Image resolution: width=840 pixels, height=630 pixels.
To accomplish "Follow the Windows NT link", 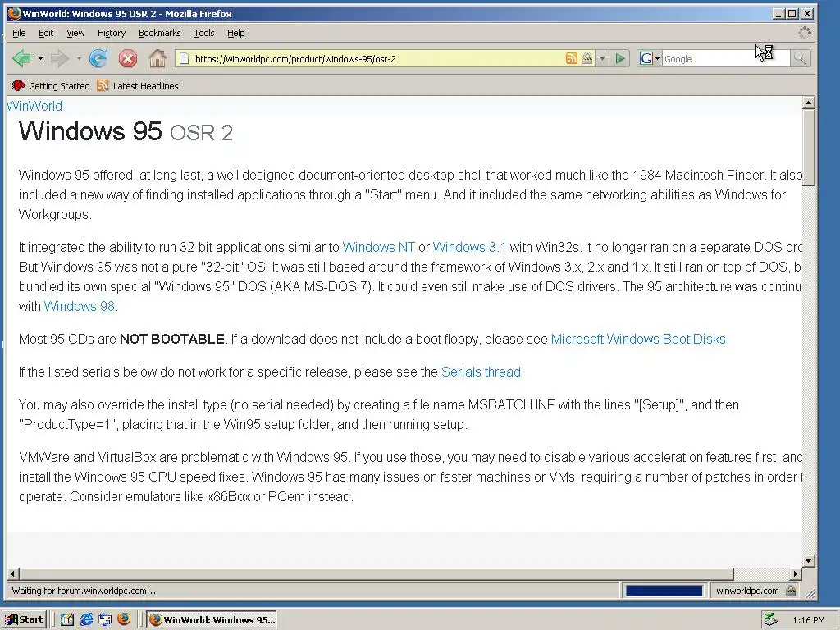I will 378,247.
